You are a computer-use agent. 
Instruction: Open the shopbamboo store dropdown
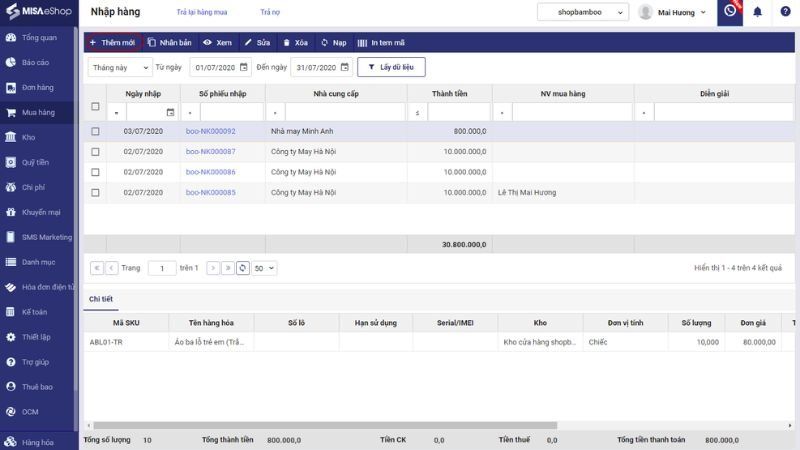tap(583, 12)
